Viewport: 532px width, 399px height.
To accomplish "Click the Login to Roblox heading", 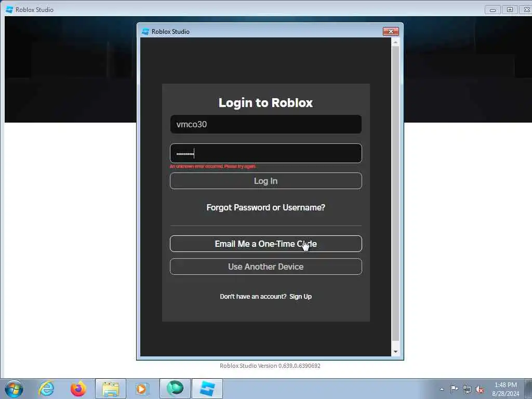I will 265,103.
